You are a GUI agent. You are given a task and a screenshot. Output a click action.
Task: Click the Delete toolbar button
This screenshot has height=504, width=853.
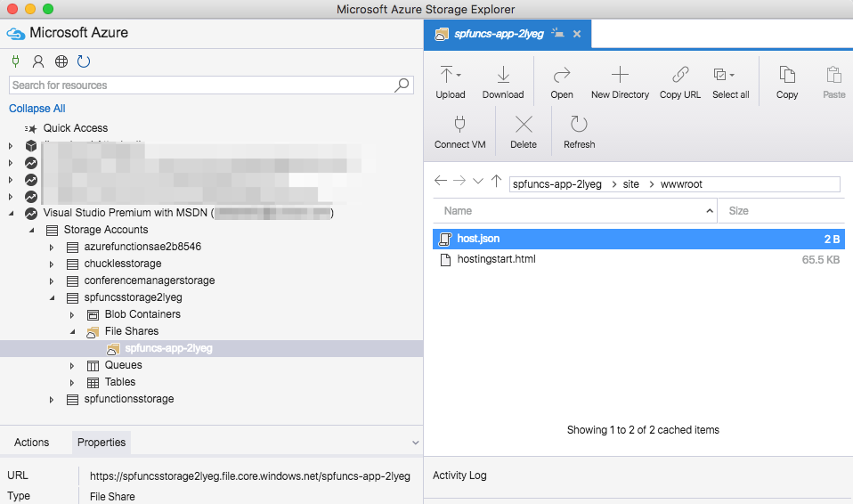click(524, 133)
